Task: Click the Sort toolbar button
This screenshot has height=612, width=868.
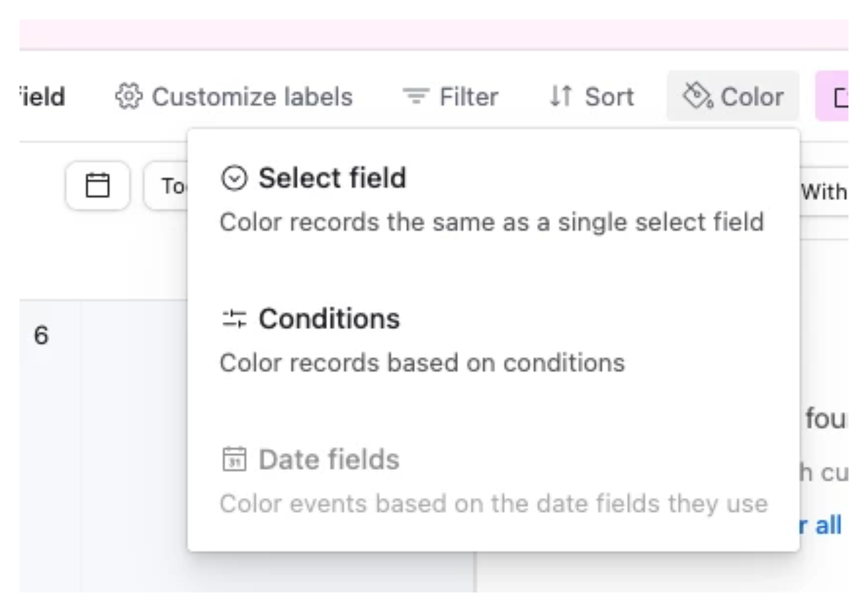Action: tap(592, 96)
